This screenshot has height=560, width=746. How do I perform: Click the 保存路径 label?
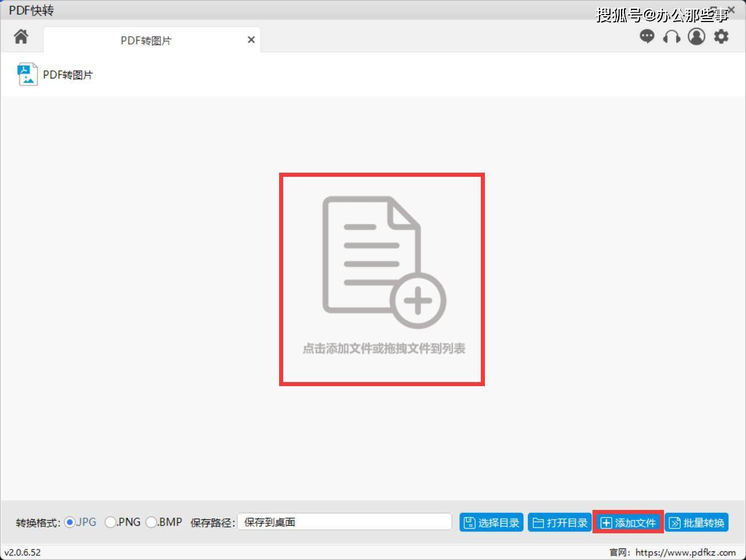click(x=212, y=523)
